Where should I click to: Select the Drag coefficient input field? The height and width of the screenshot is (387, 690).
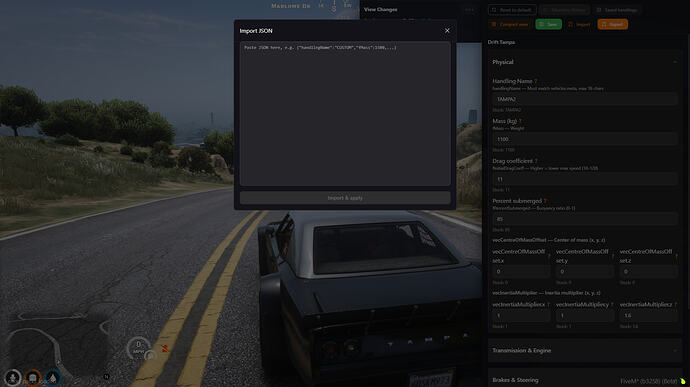click(x=585, y=179)
